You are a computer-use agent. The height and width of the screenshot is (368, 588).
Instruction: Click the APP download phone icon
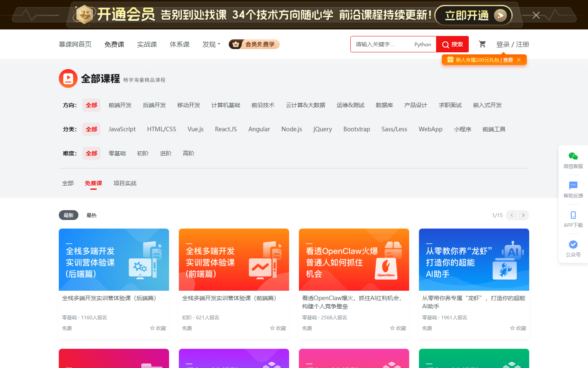[573, 215]
